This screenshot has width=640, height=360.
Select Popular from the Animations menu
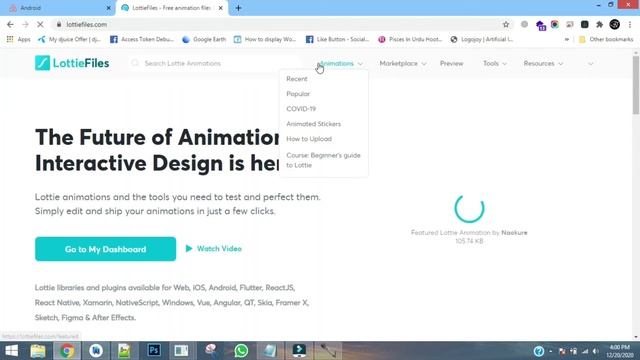click(x=298, y=94)
